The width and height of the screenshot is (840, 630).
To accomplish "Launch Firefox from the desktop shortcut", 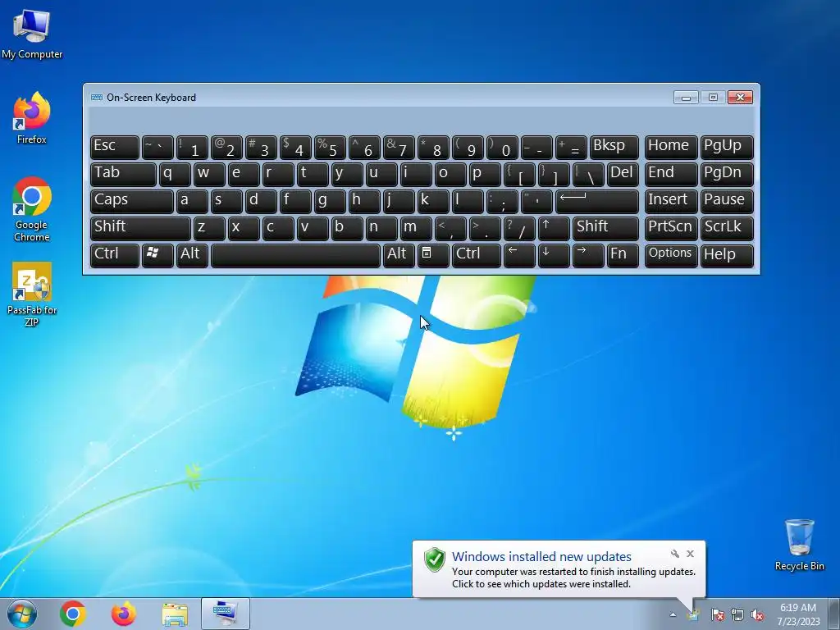I will point(32,118).
